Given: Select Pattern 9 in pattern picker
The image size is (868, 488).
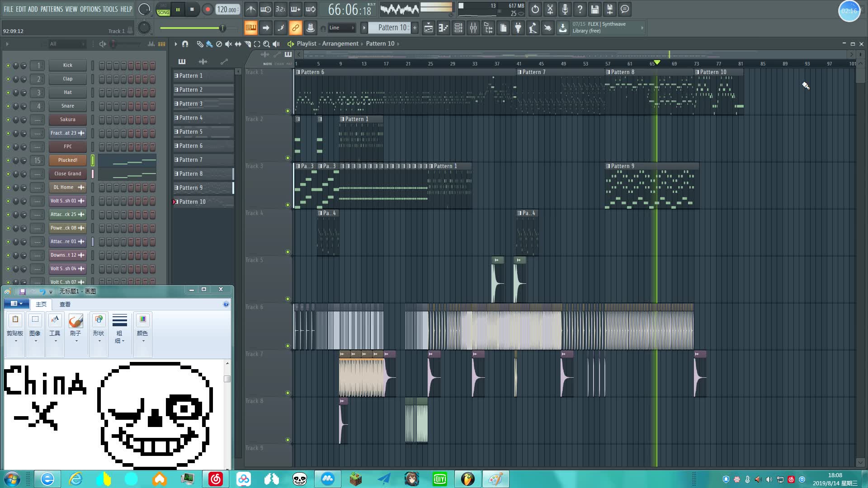Looking at the screenshot, I should (x=203, y=188).
